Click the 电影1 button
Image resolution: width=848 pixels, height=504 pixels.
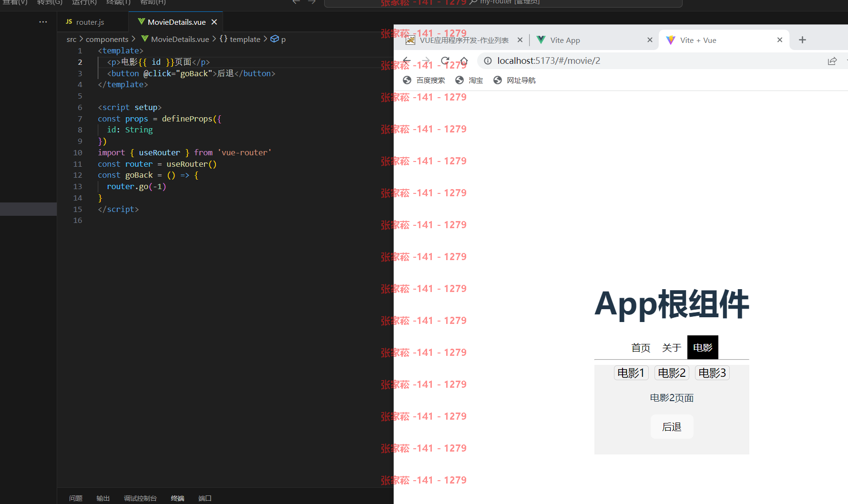click(x=631, y=373)
